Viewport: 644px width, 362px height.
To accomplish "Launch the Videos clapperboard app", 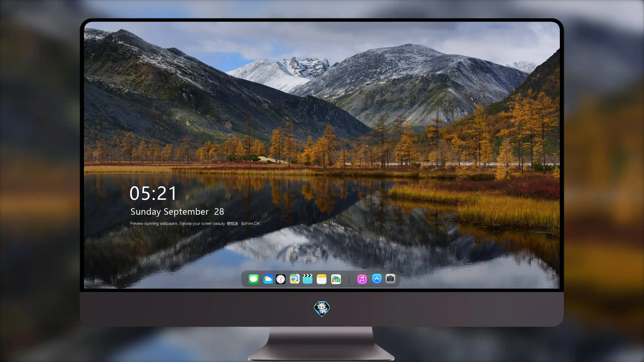I will click(x=308, y=279).
